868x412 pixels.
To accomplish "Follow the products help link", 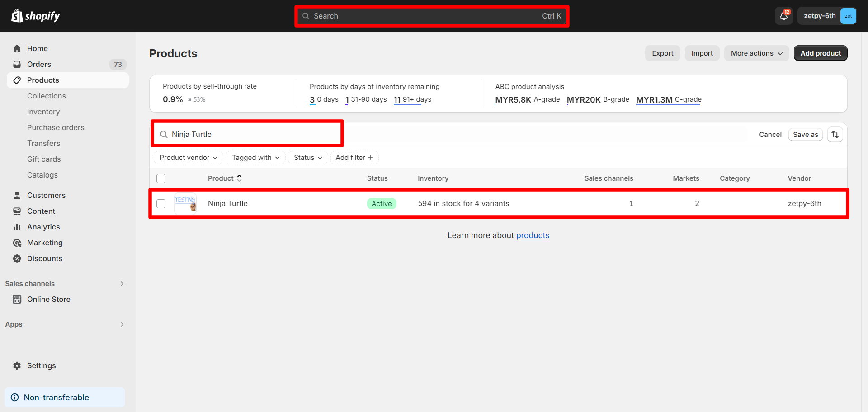I will (x=533, y=235).
